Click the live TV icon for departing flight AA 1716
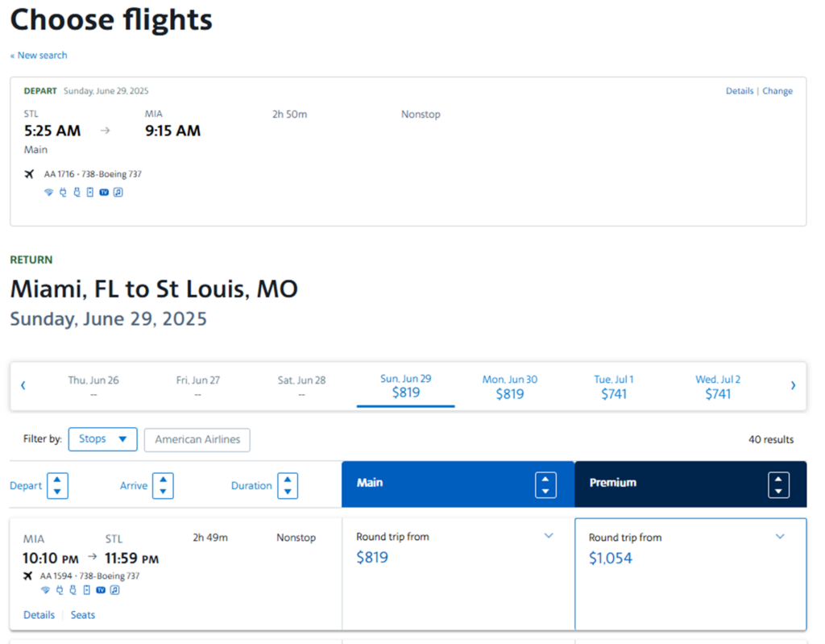The image size is (825, 644). 104,192
